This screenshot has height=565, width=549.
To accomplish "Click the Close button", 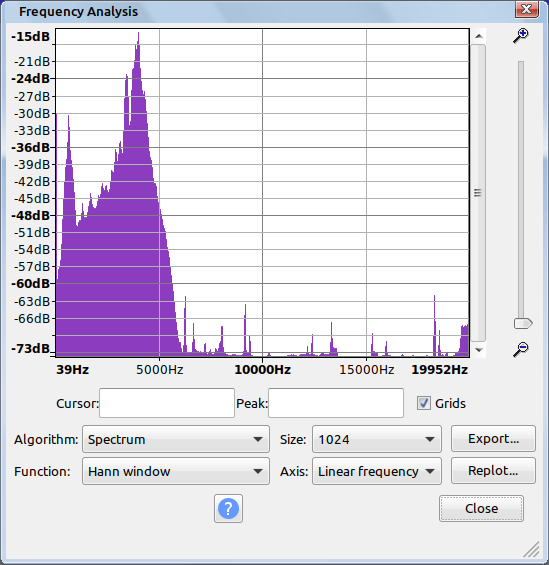I will pyautogui.click(x=481, y=508).
